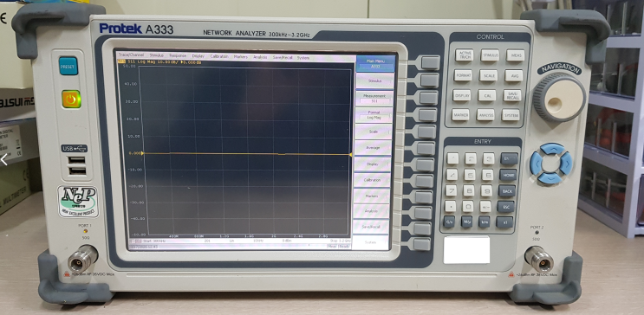This screenshot has width=644, height=315.
Task: Hit the AVG control key
Action: click(513, 75)
